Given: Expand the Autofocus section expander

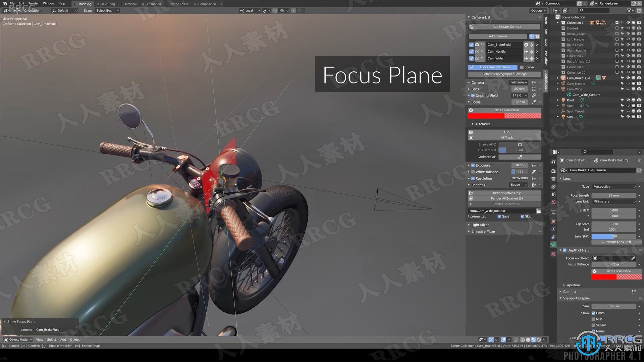Looking at the screenshot, I should (473, 124).
